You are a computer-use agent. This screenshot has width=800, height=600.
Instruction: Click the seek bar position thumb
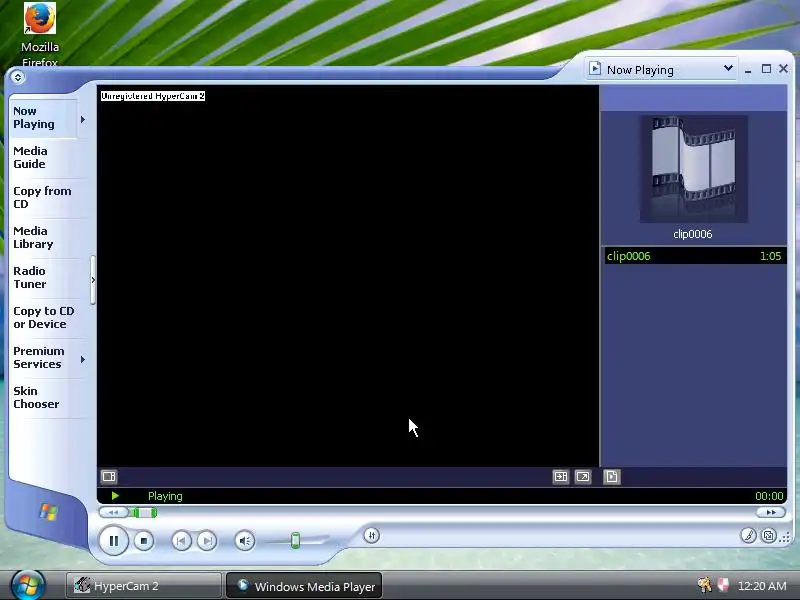pyautogui.click(x=144, y=512)
